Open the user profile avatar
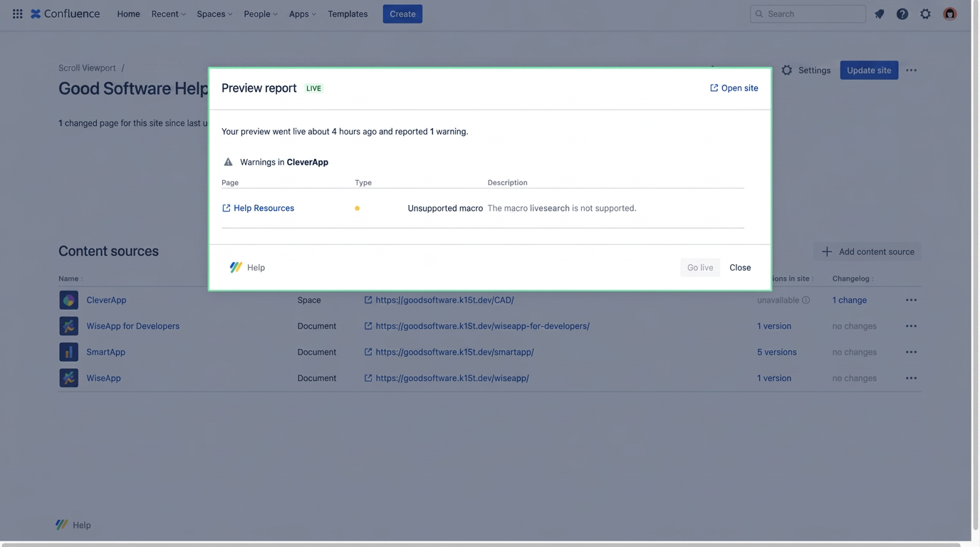The image size is (980, 547). (950, 14)
